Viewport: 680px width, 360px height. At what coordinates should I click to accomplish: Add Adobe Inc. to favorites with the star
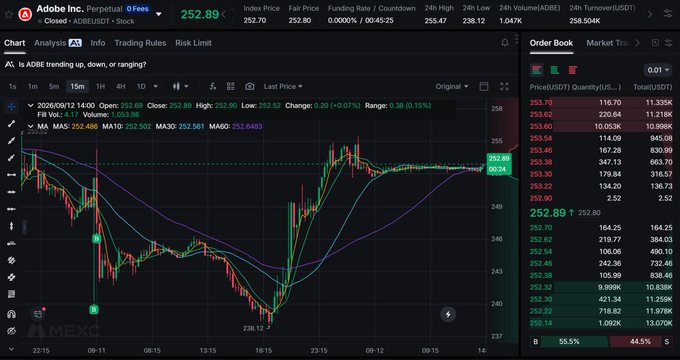pos(9,14)
